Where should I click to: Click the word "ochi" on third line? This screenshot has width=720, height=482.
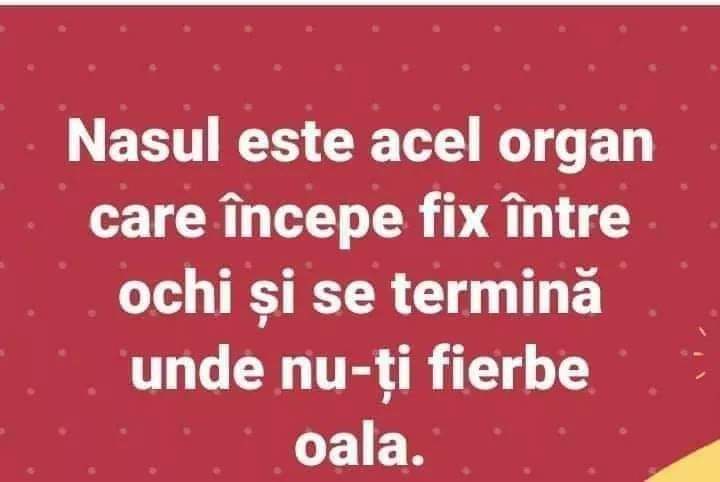[174, 291]
